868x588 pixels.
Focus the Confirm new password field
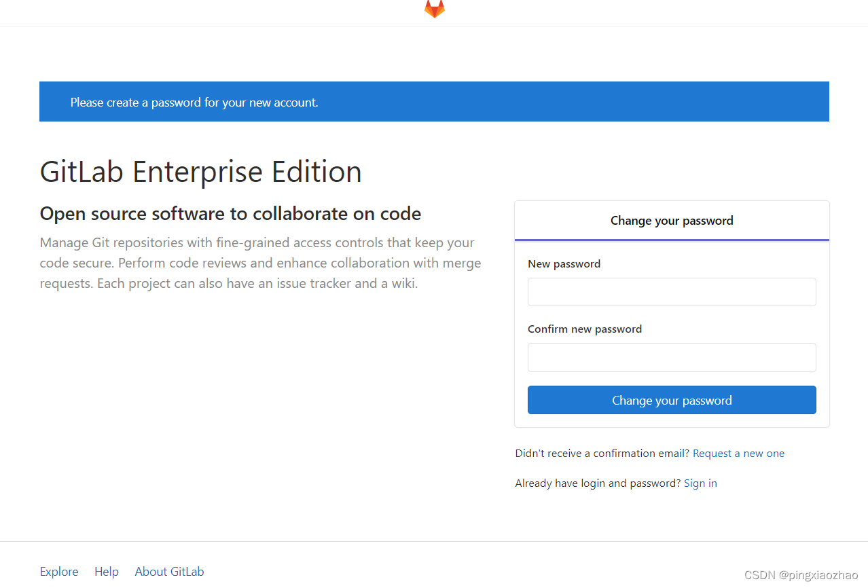672,357
